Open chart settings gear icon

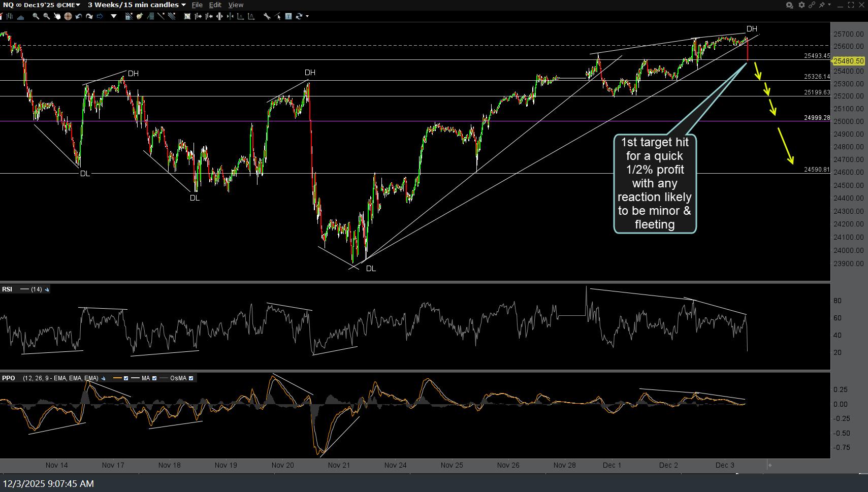point(801,5)
